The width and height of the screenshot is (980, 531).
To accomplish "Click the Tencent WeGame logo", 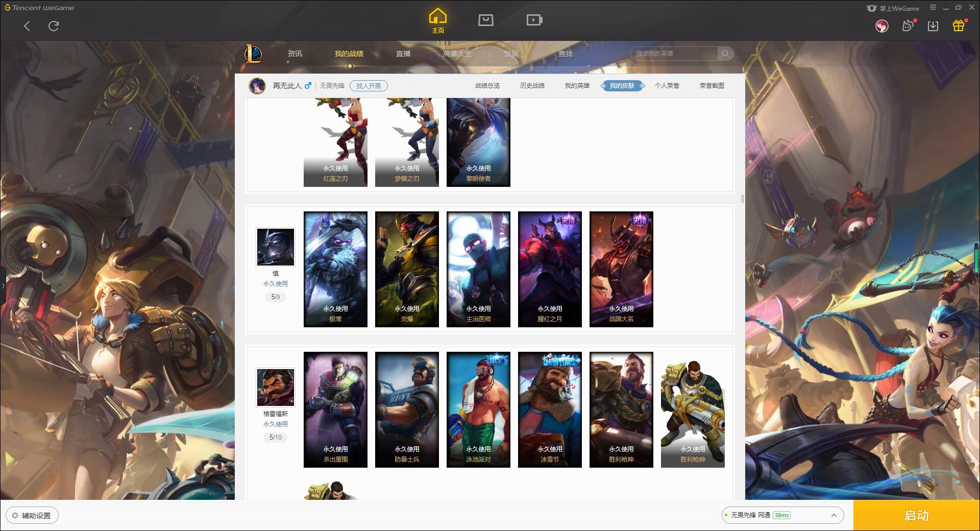I will coord(40,8).
